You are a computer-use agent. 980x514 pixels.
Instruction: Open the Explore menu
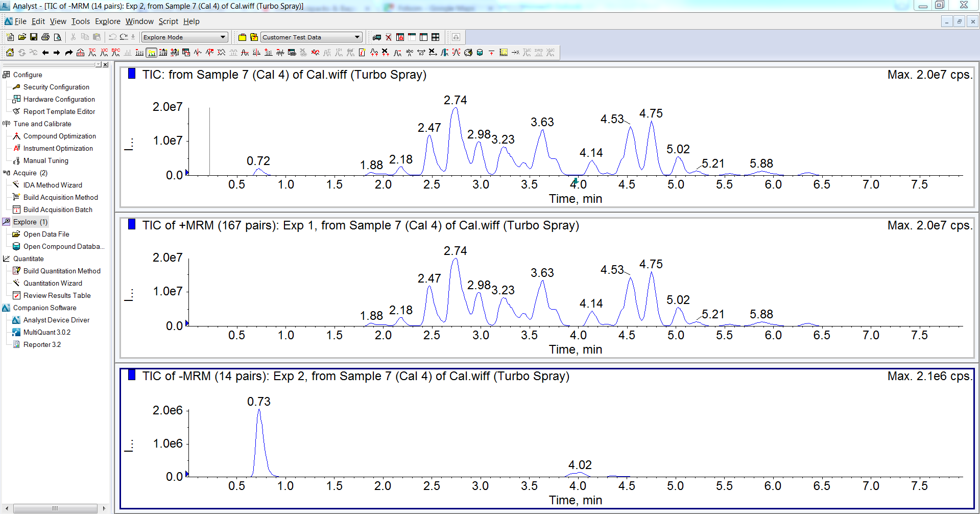click(x=108, y=21)
